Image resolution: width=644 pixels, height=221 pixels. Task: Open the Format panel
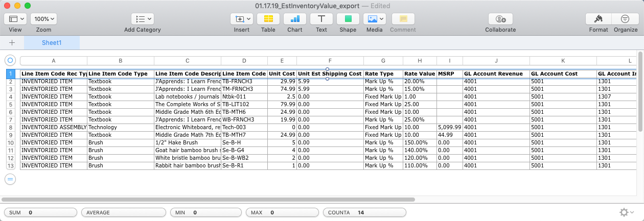click(x=598, y=19)
